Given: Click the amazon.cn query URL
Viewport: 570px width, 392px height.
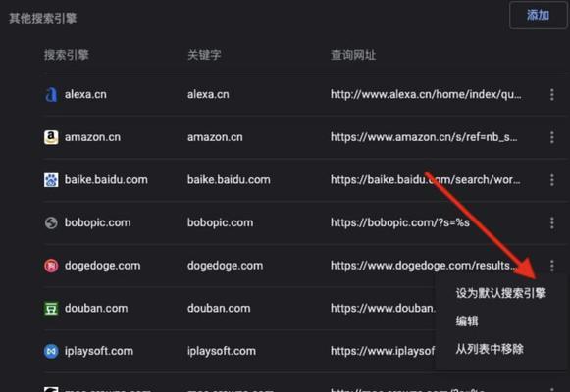Looking at the screenshot, I should point(424,137).
